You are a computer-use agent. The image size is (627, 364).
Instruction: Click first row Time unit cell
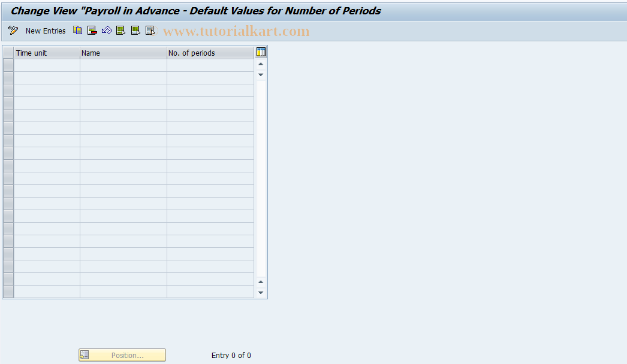[x=47, y=65]
